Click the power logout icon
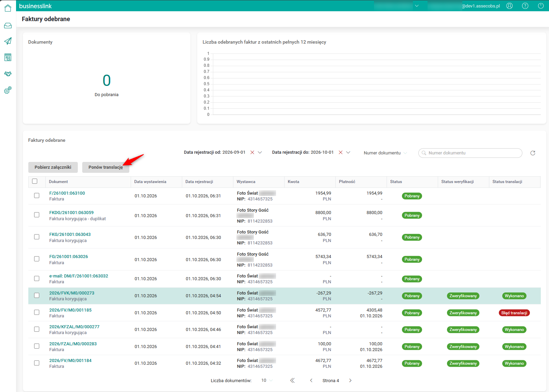 point(541,6)
